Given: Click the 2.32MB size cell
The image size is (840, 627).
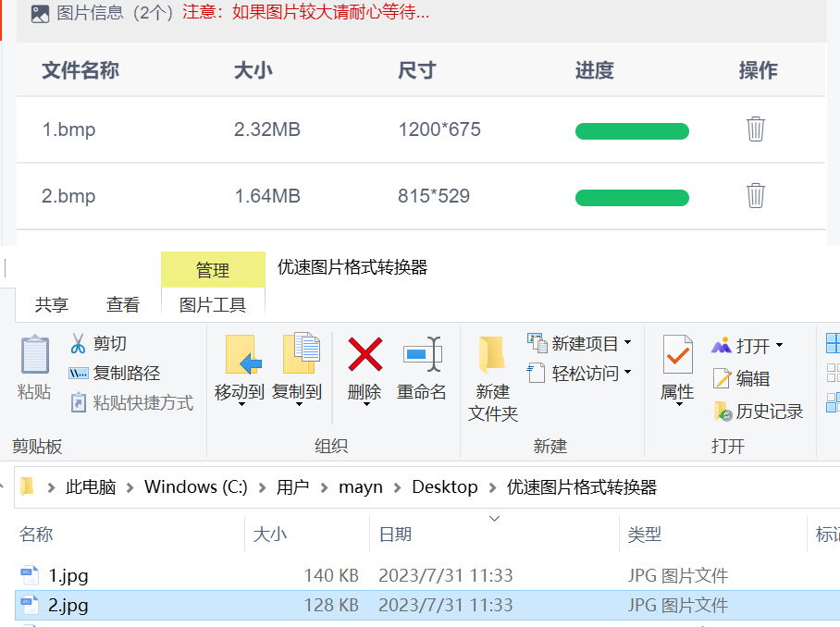Looking at the screenshot, I should click(266, 129).
